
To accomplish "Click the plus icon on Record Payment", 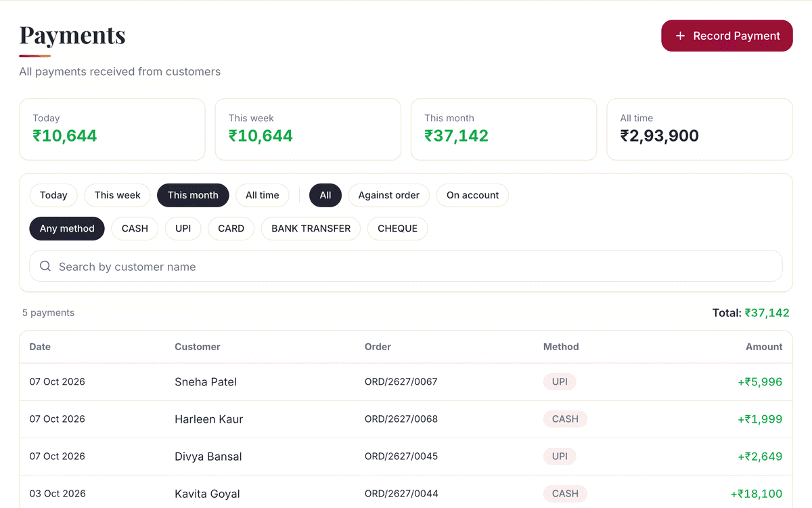I will point(681,36).
